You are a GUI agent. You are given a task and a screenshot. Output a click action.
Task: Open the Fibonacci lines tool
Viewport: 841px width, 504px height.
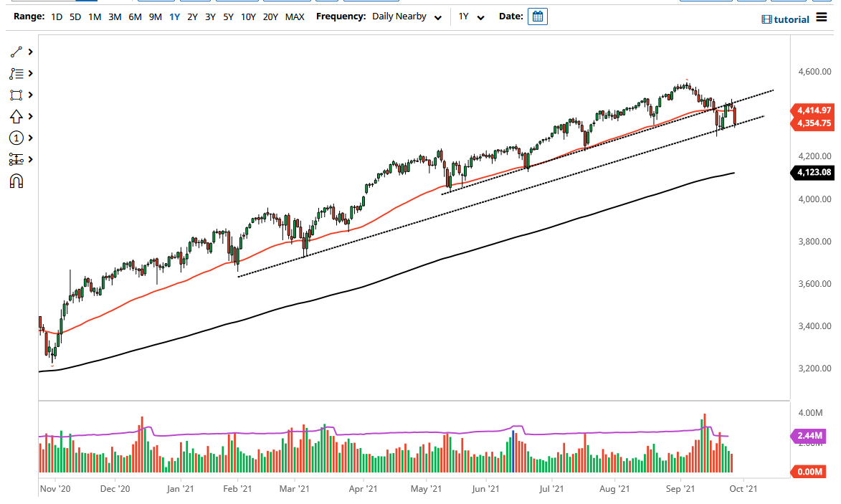coord(14,73)
